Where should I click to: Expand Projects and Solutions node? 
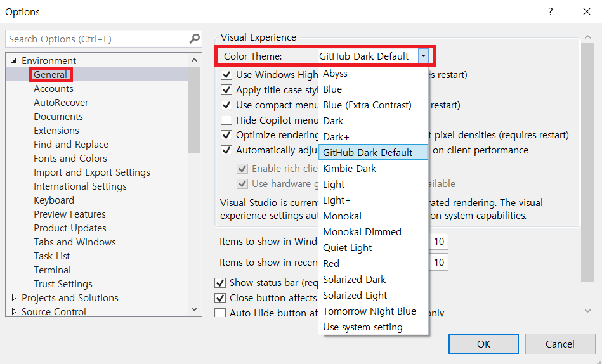[x=14, y=297]
